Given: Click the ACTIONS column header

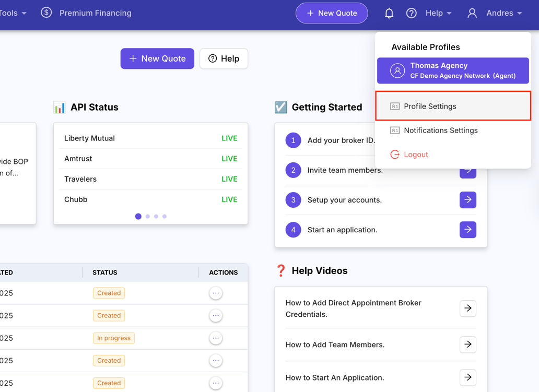Looking at the screenshot, I should [x=224, y=272].
